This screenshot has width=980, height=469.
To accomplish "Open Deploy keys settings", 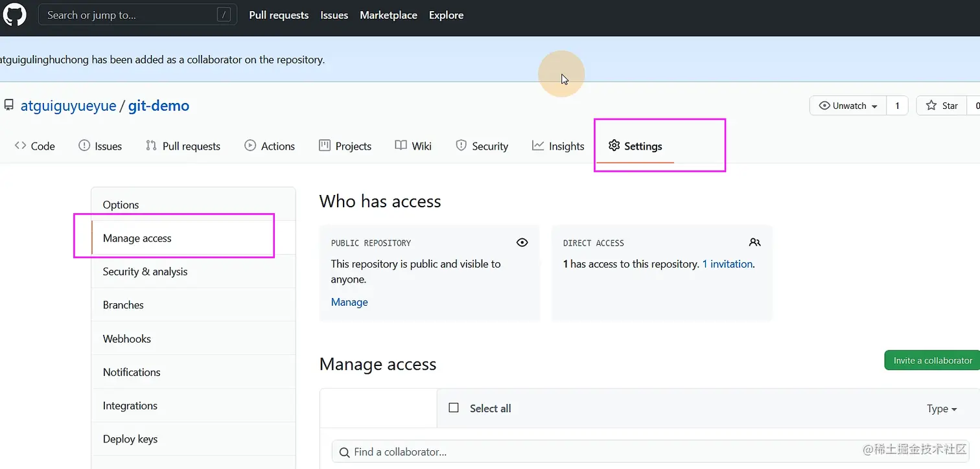I will [193, 439].
